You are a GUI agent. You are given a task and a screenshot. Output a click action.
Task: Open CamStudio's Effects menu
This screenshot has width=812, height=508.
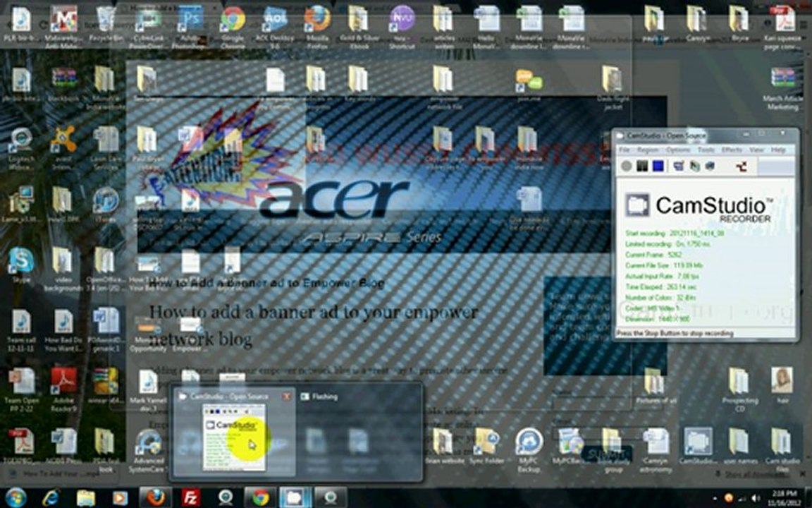tap(732, 150)
